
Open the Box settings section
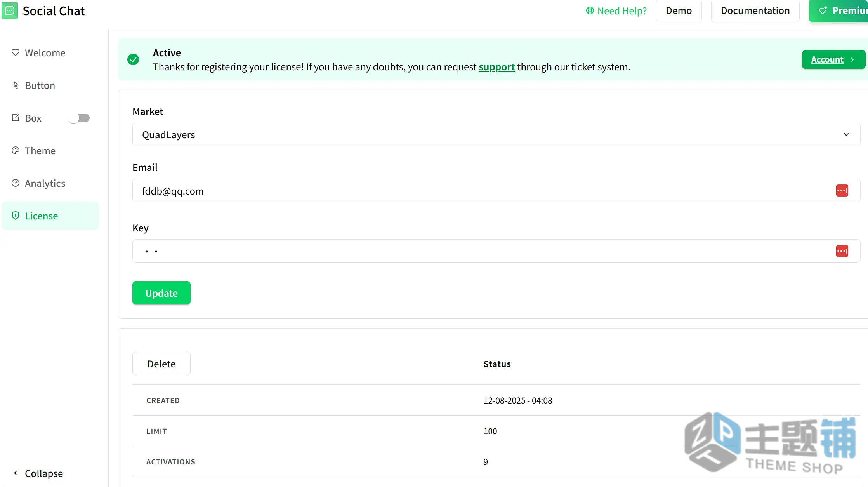(x=33, y=118)
